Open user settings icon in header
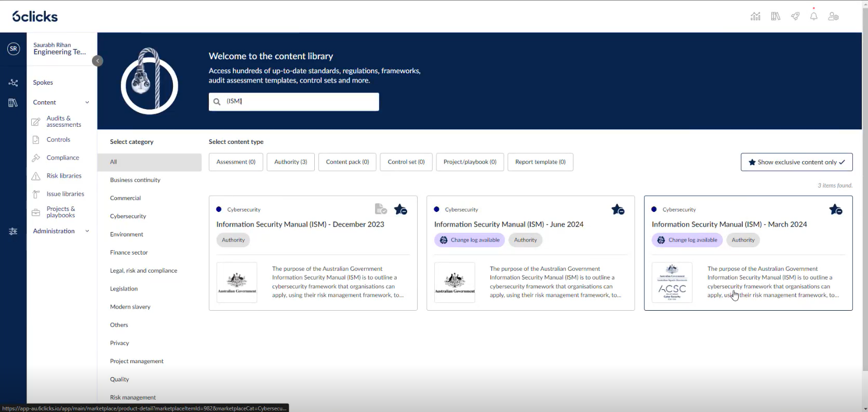This screenshot has width=868, height=412. [833, 16]
